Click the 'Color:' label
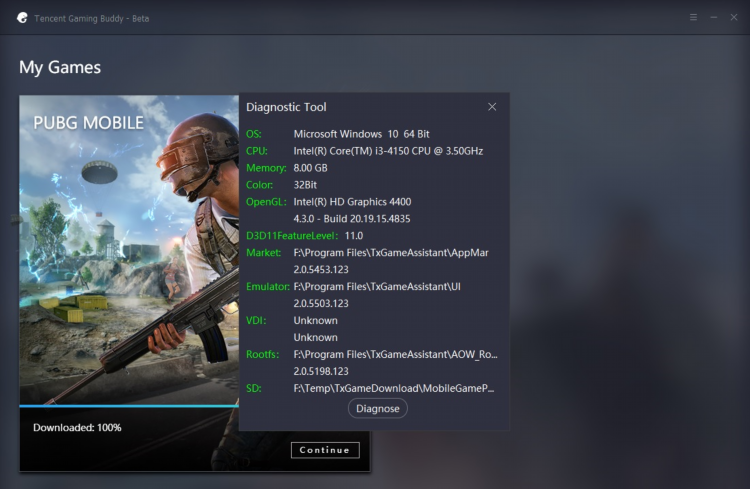This screenshot has height=489, width=750. click(259, 185)
